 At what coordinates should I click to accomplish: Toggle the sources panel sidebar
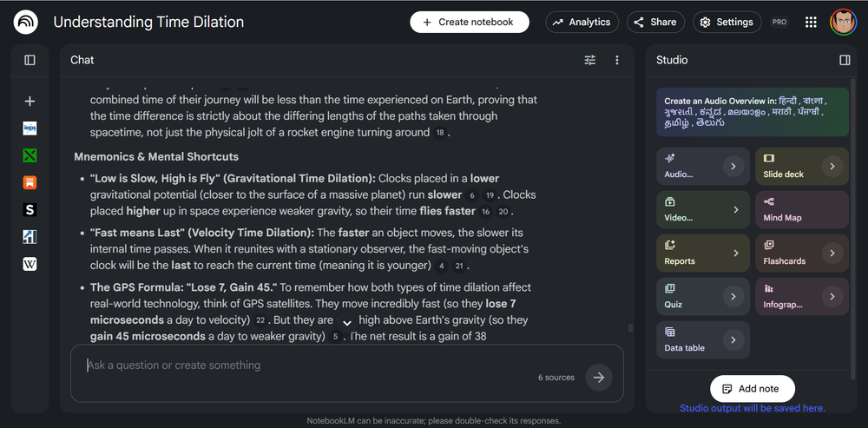click(x=30, y=60)
